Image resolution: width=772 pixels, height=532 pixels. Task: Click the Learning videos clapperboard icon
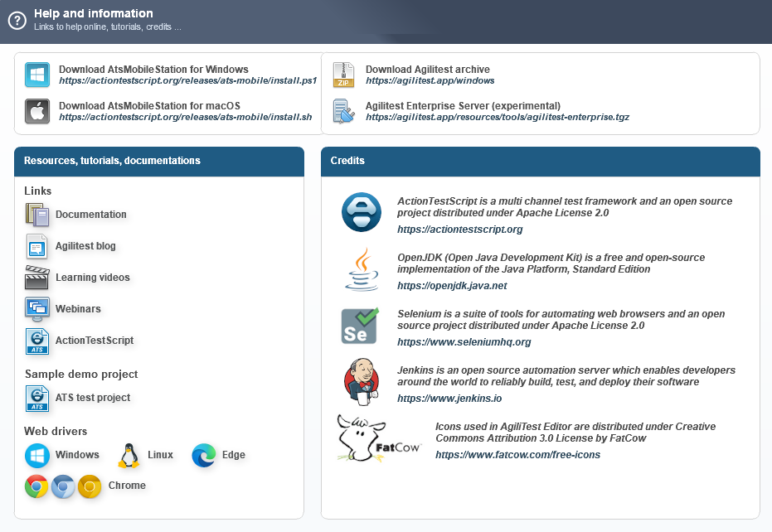(x=37, y=278)
